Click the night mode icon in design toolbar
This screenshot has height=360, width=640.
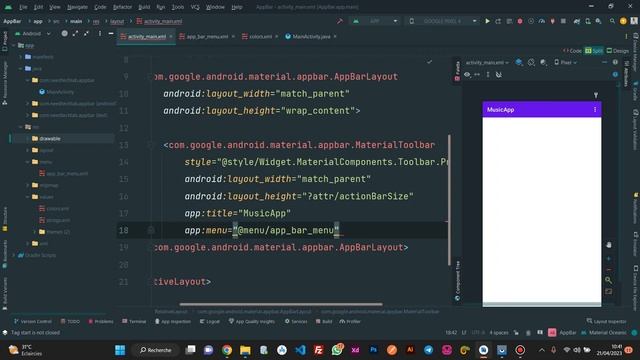tap(543, 62)
